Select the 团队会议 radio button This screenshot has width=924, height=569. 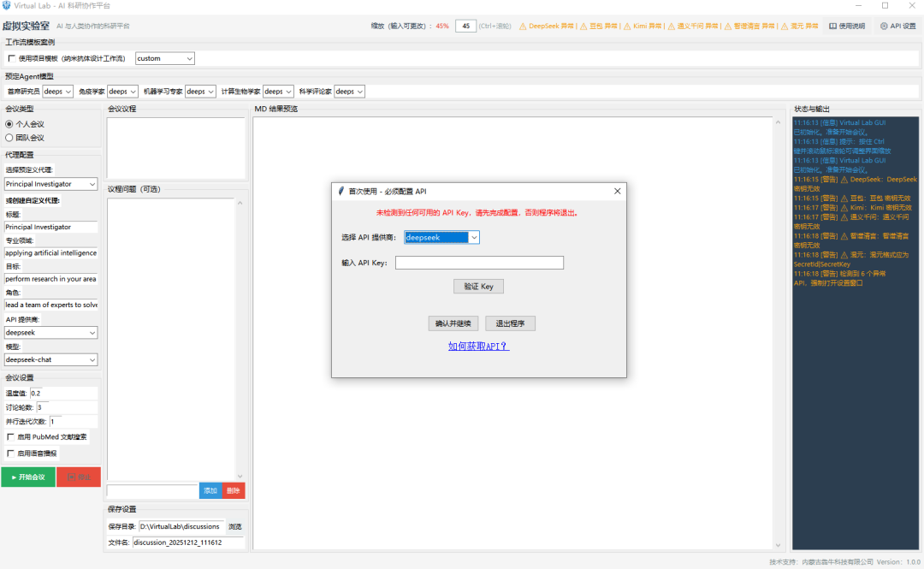pos(9,138)
